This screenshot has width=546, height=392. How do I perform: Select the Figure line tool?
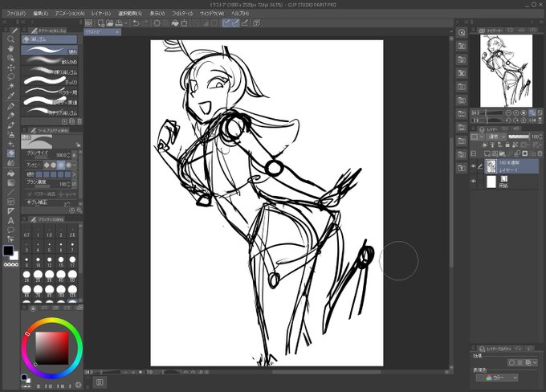10,192
